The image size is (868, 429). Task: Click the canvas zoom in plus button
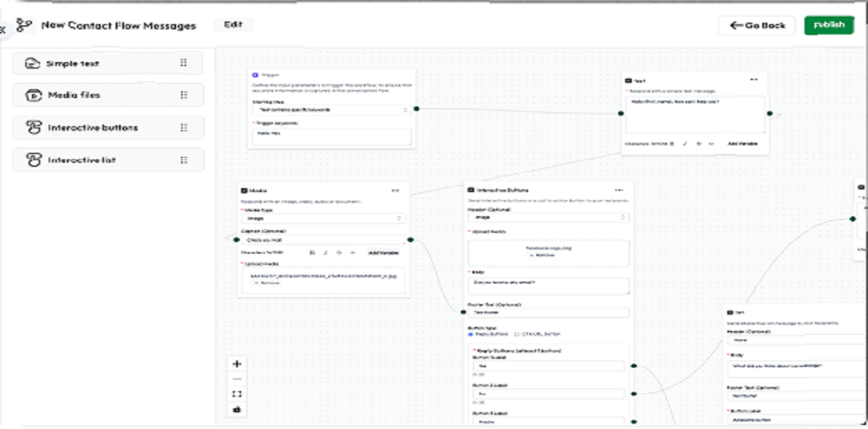[x=236, y=364]
